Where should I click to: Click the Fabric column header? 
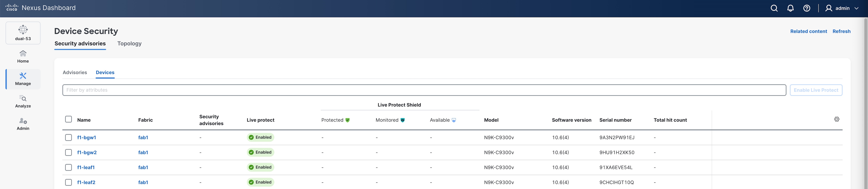(146, 120)
